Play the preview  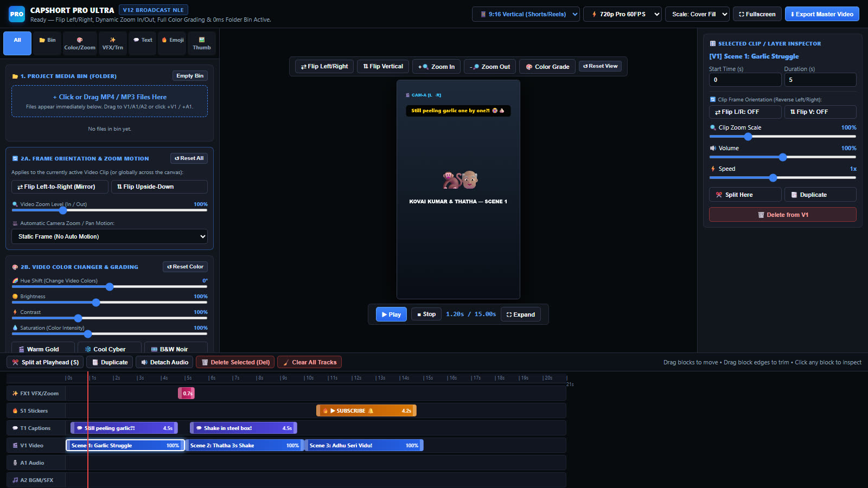tap(391, 314)
